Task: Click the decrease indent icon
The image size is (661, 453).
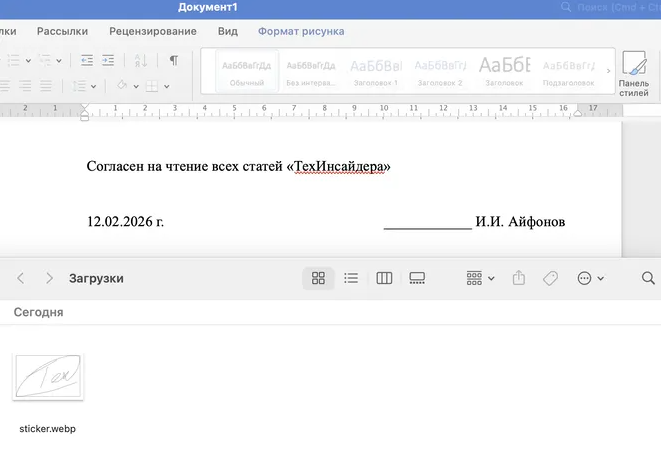Action: (x=86, y=60)
